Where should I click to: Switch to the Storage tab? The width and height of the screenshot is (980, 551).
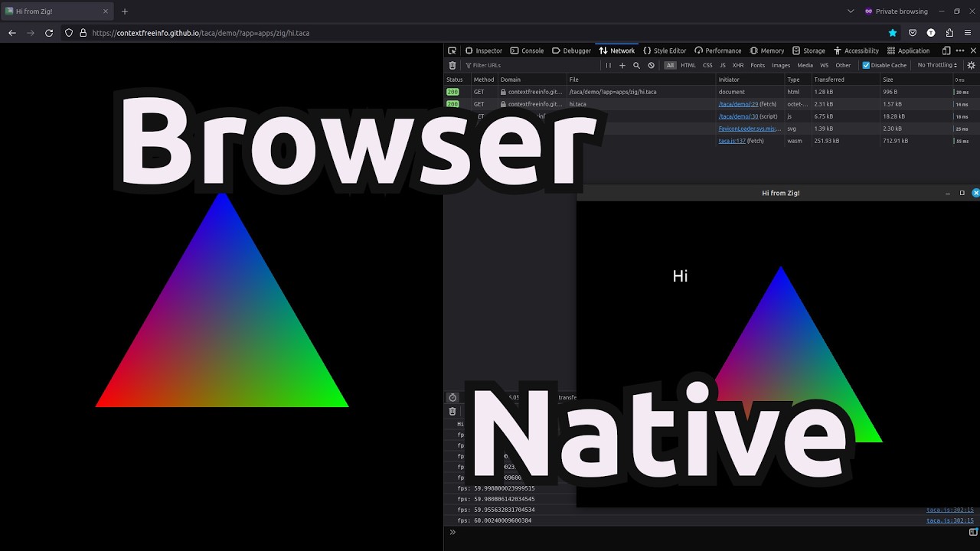[x=808, y=51]
